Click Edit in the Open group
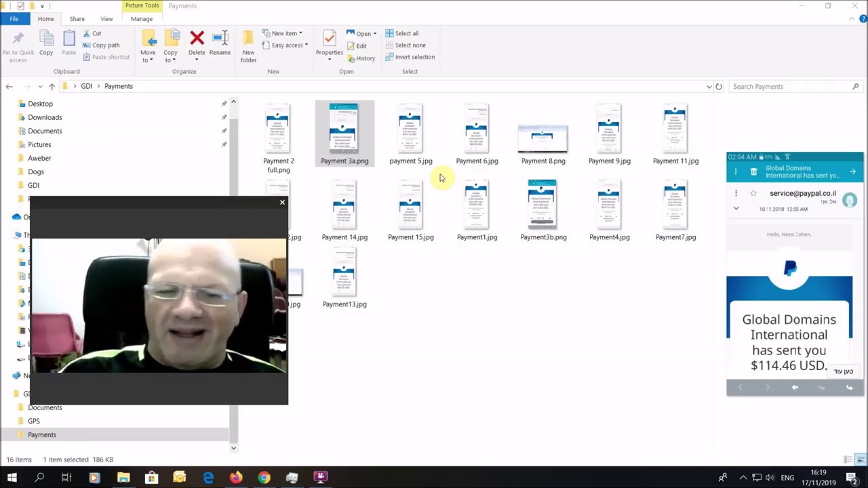This screenshot has width=868, height=488. pyautogui.click(x=357, y=46)
